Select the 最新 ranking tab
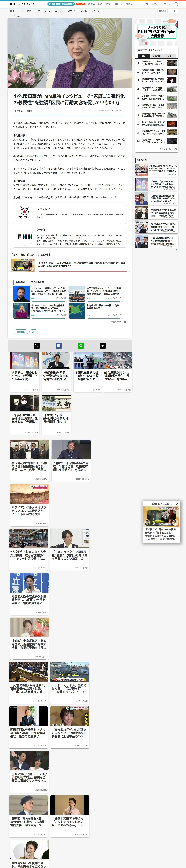186x868 pixels. coord(144,56)
